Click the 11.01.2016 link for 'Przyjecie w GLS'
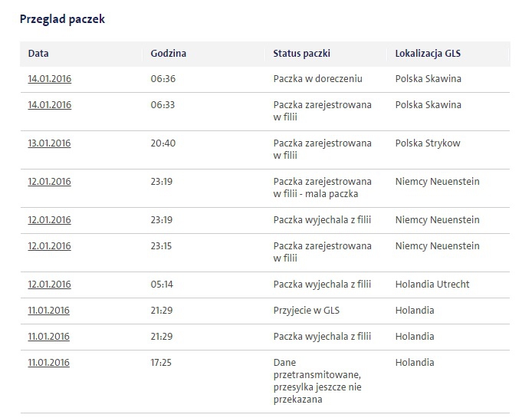Viewport: 532px width, 418px height. (x=48, y=311)
